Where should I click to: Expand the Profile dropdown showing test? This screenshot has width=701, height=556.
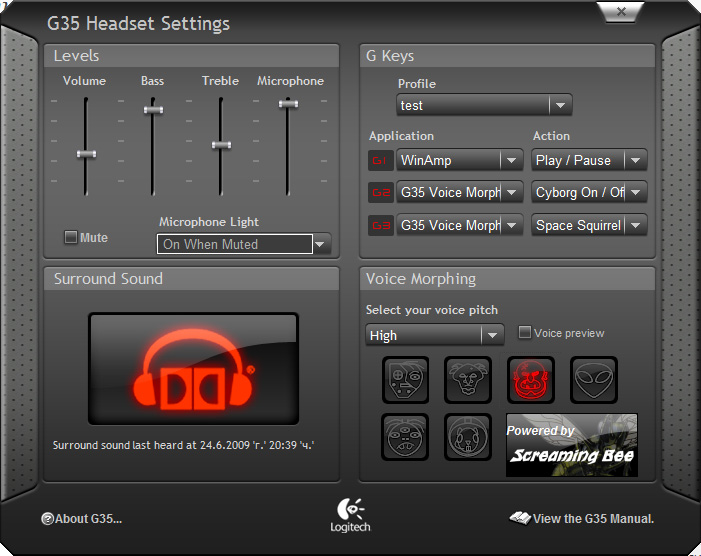pos(560,105)
